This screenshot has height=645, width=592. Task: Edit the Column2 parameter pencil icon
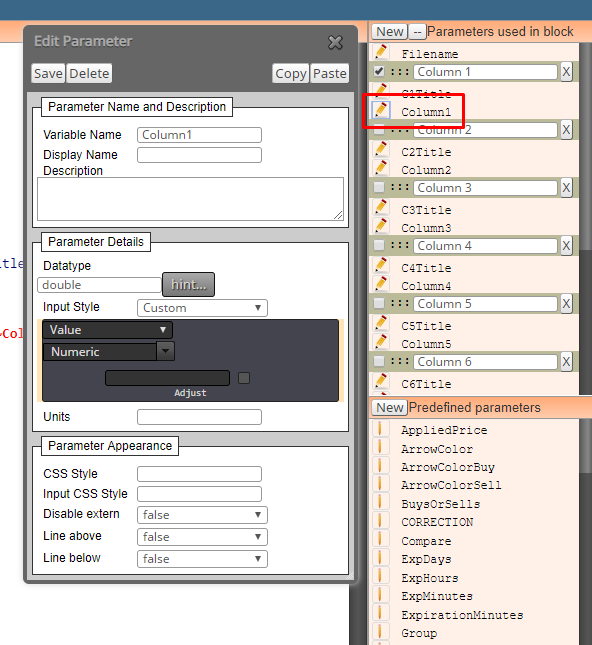[x=381, y=168]
